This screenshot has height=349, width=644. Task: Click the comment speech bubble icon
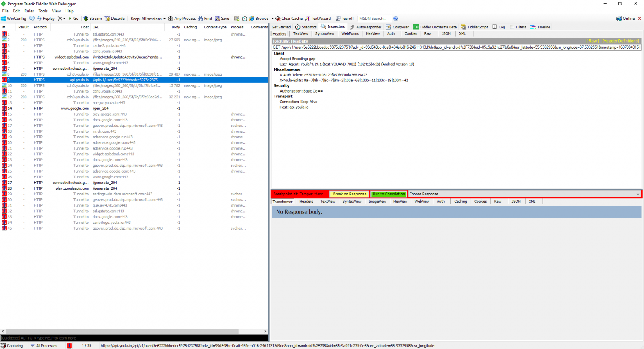(x=32, y=19)
